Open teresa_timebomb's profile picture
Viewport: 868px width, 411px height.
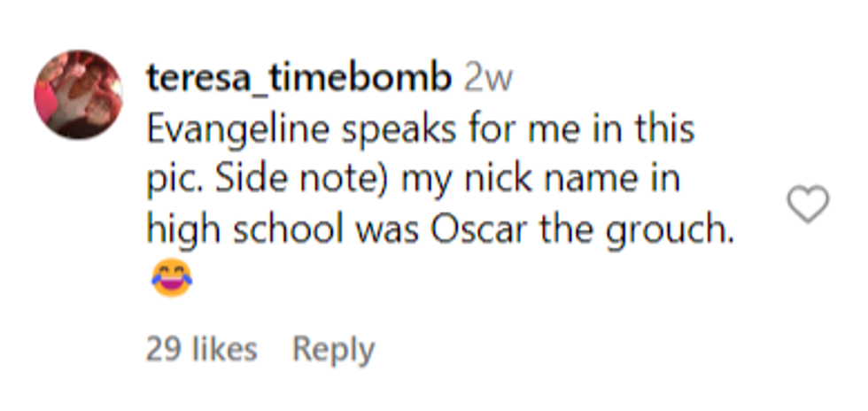tap(78, 94)
